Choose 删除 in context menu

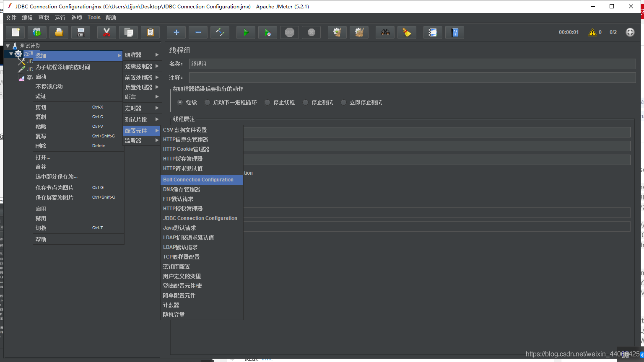pyautogui.click(x=78, y=146)
